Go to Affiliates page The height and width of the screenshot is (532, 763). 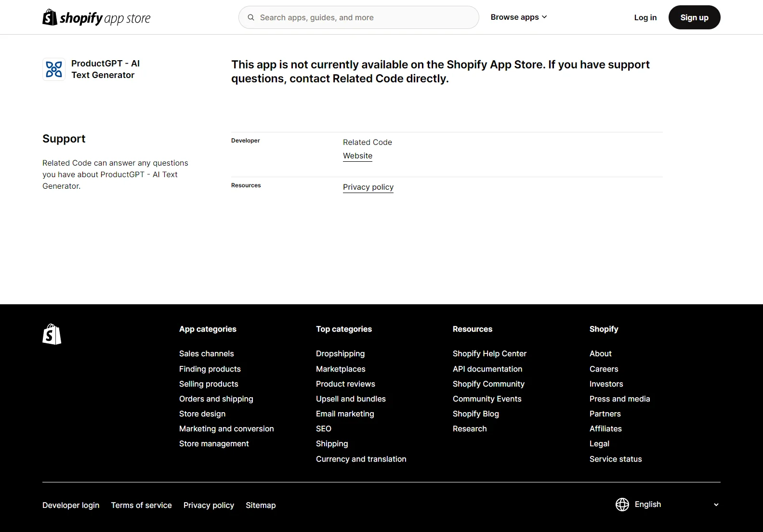pos(605,429)
